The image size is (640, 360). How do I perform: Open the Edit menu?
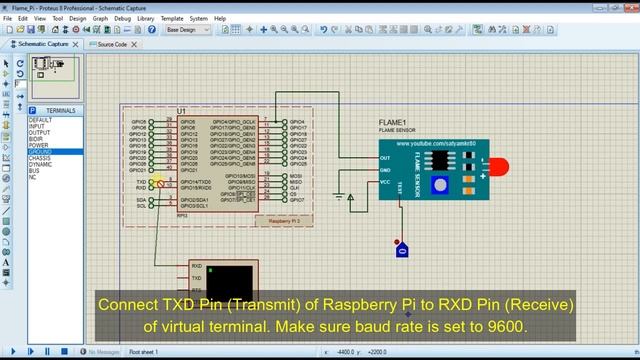click(23, 18)
